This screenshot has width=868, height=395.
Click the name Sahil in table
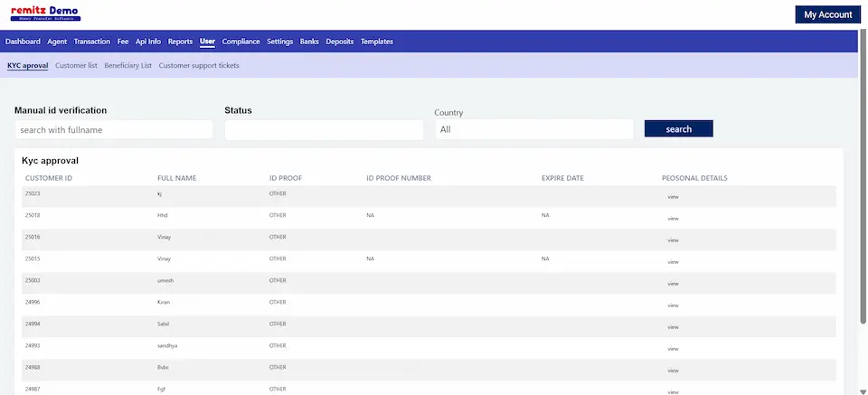(x=164, y=324)
